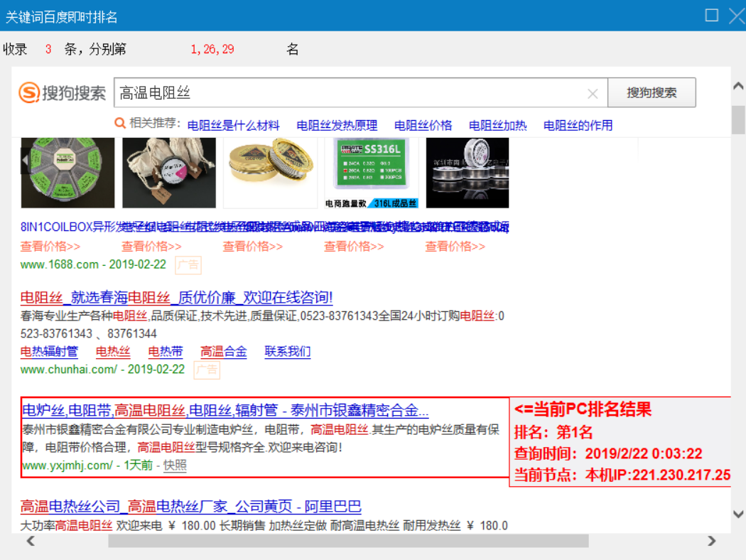This screenshot has height=560, width=746.
Task: Click the horizontal scrollbar thumb
Action: pos(348,541)
